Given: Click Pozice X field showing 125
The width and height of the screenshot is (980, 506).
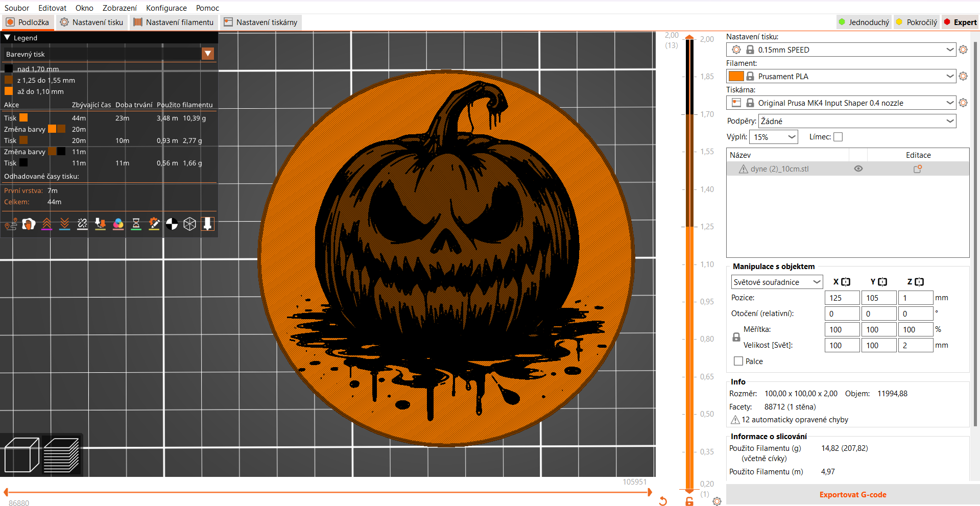Looking at the screenshot, I should (x=842, y=298).
